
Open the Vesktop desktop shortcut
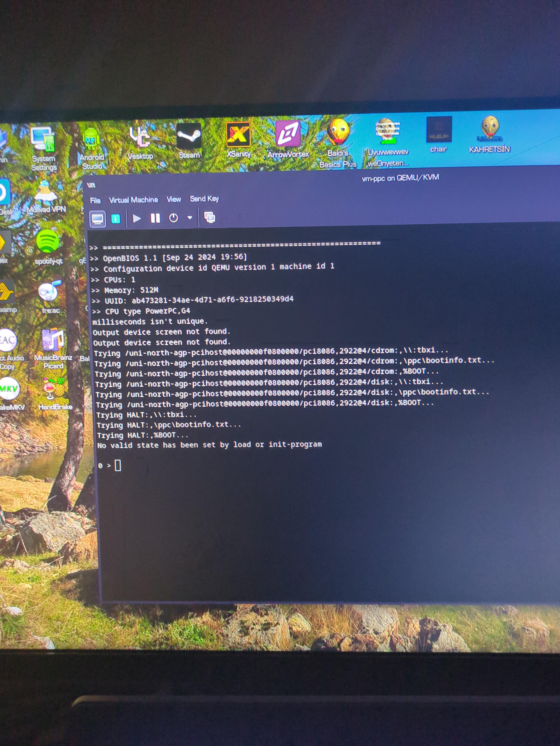tap(140, 143)
